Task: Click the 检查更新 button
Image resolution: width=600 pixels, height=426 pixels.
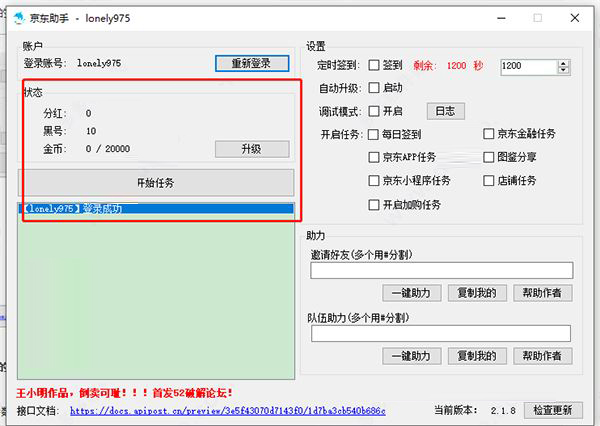Action: coord(553,410)
